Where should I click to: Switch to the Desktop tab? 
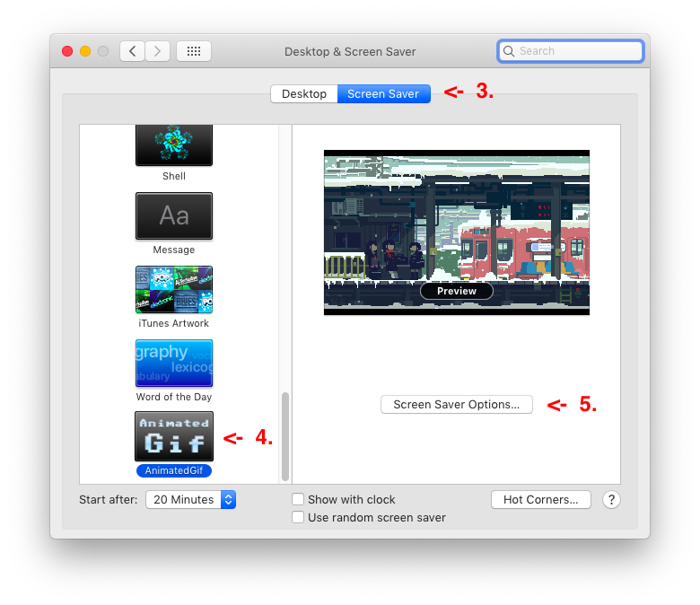click(x=304, y=94)
